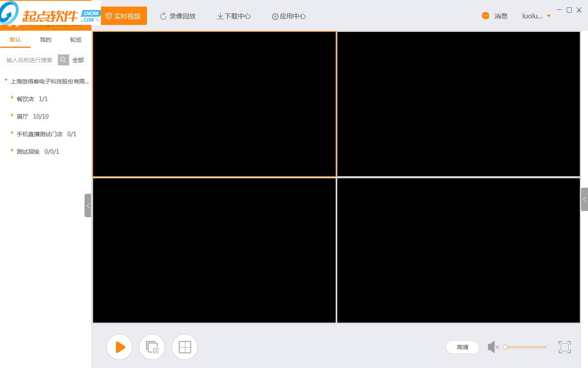Open the 应用中心 app center
Screen dimensions: 588x368
(x=289, y=16)
